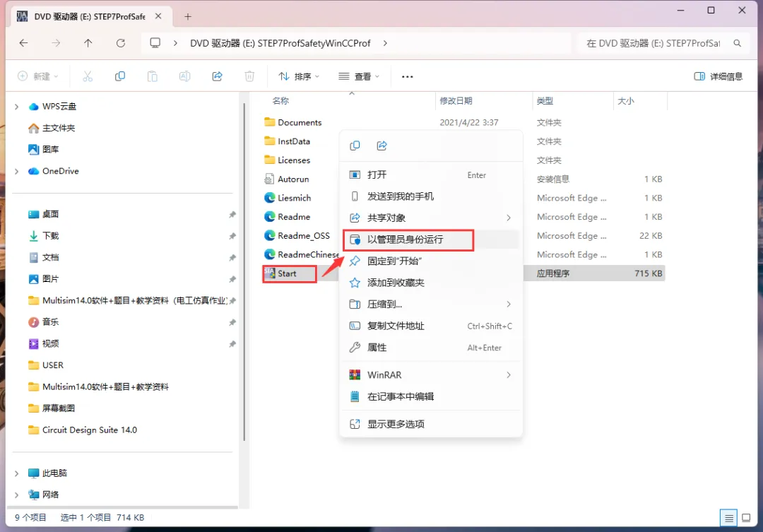The width and height of the screenshot is (763, 532).
Task: Open 屏幕截图 folder in sidebar
Action: (51, 408)
